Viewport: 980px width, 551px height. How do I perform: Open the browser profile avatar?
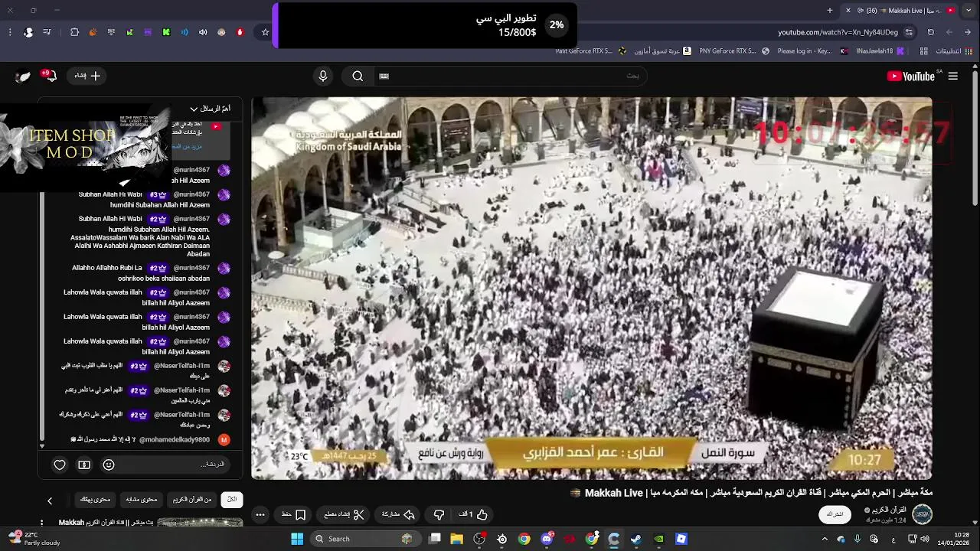point(28,32)
